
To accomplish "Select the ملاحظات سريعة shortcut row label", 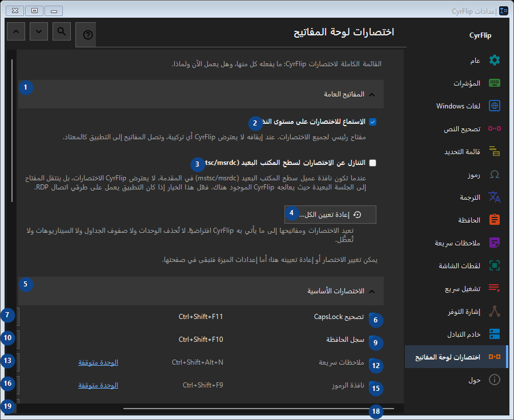I will (342, 362).
